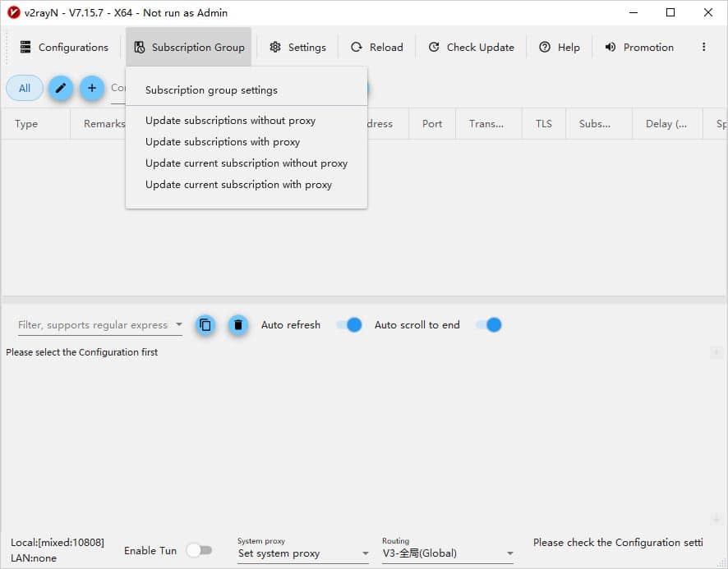Open the three-dot overflow menu
Image resolution: width=728 pixels, height=569 pixels.
point(703,48)
